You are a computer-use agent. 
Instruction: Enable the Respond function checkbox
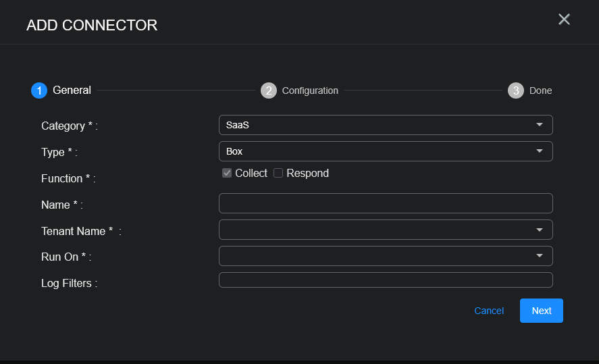pyautogui.click(x=278, y=174)
